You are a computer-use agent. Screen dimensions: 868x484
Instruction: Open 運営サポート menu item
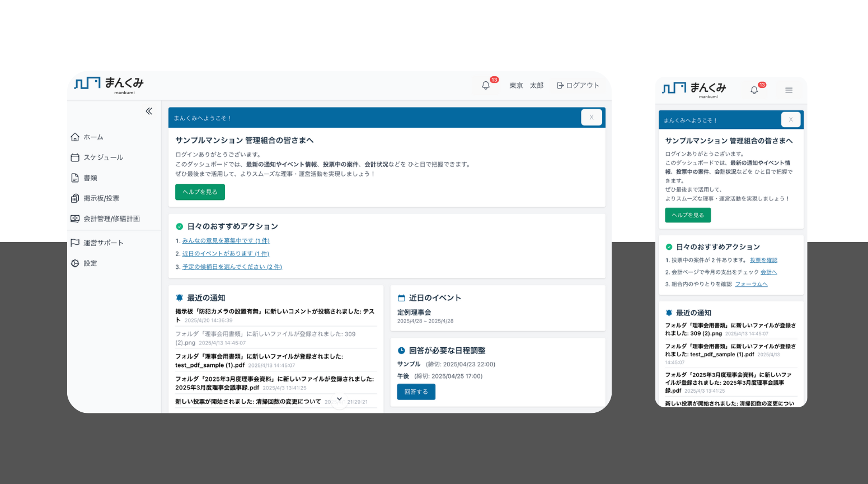[x=103, y=243]
